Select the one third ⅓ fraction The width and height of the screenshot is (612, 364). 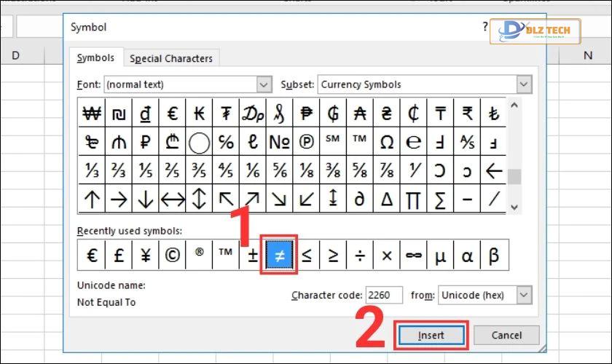coord(92,170)
